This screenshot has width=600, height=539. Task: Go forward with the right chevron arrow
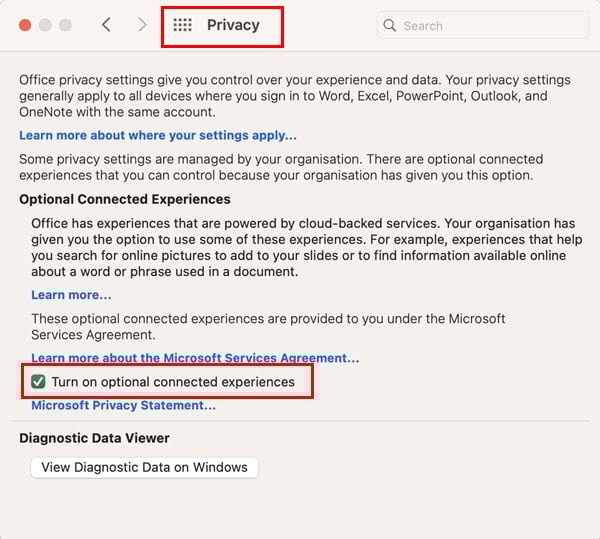pos(142,25)
